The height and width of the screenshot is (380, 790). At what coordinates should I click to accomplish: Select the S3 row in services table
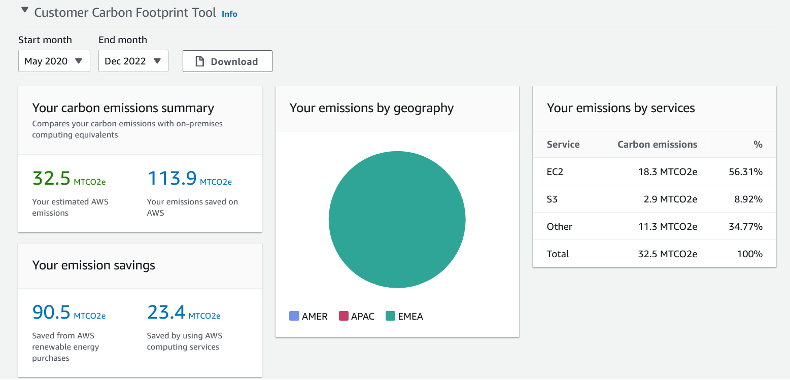click(654, 199)
